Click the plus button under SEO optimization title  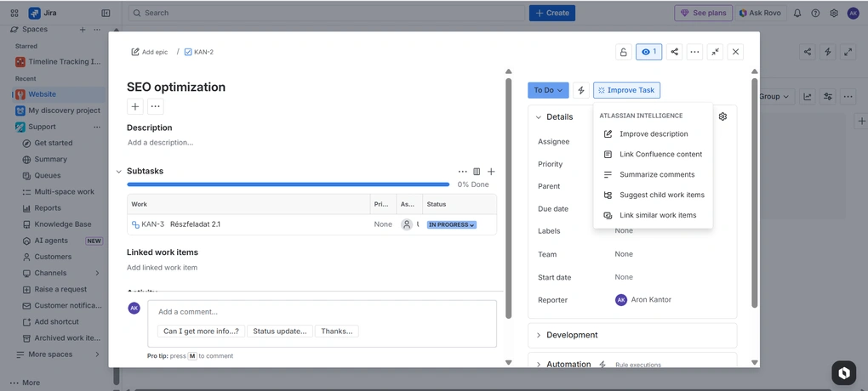coord(135,107)
